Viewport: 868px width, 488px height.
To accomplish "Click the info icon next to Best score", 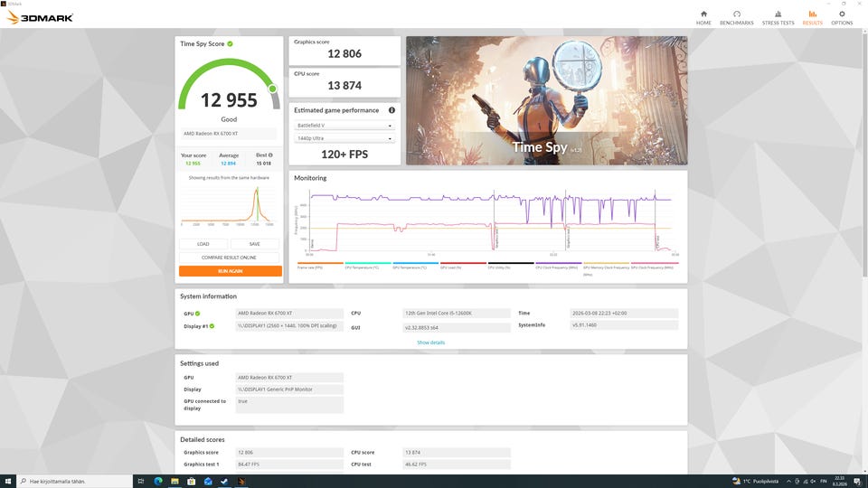I will click(x=270, y=155).
